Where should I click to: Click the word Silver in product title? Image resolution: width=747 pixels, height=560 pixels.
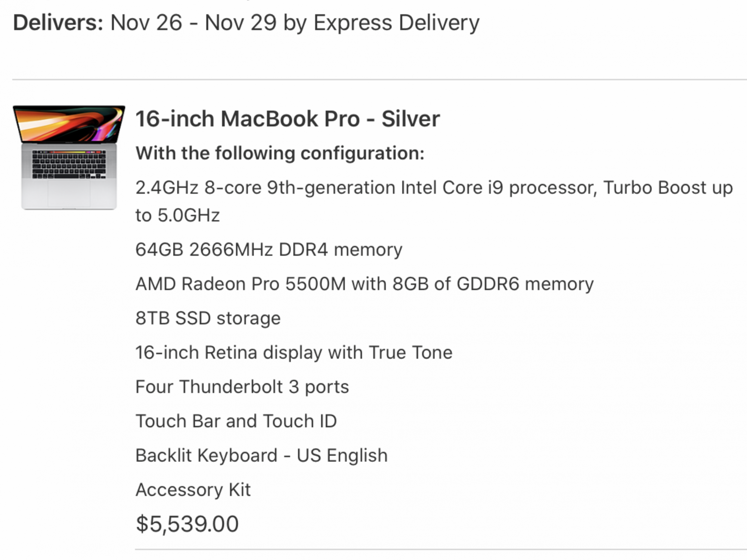coord(410,119)
